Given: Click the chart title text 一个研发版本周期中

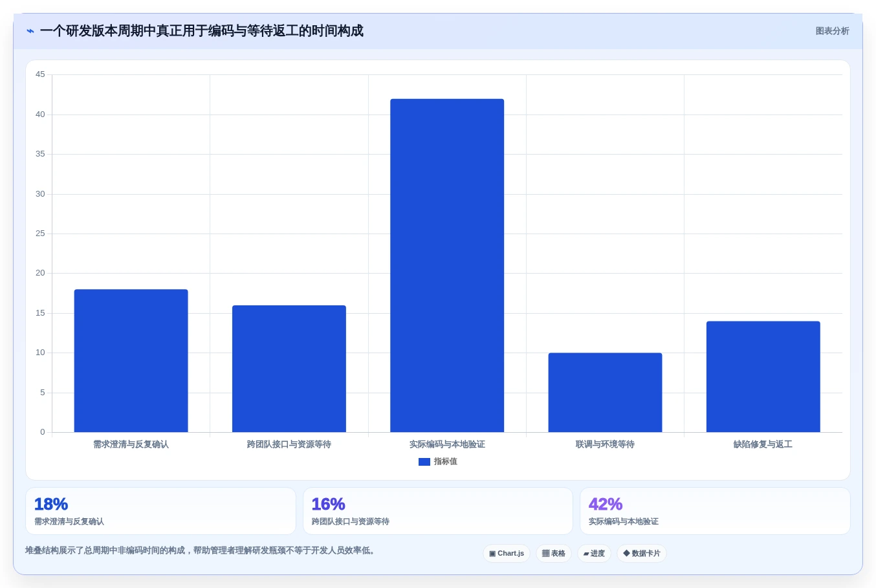Looking at the screenshot, I should pyautogui.click(x=202, y=31).
